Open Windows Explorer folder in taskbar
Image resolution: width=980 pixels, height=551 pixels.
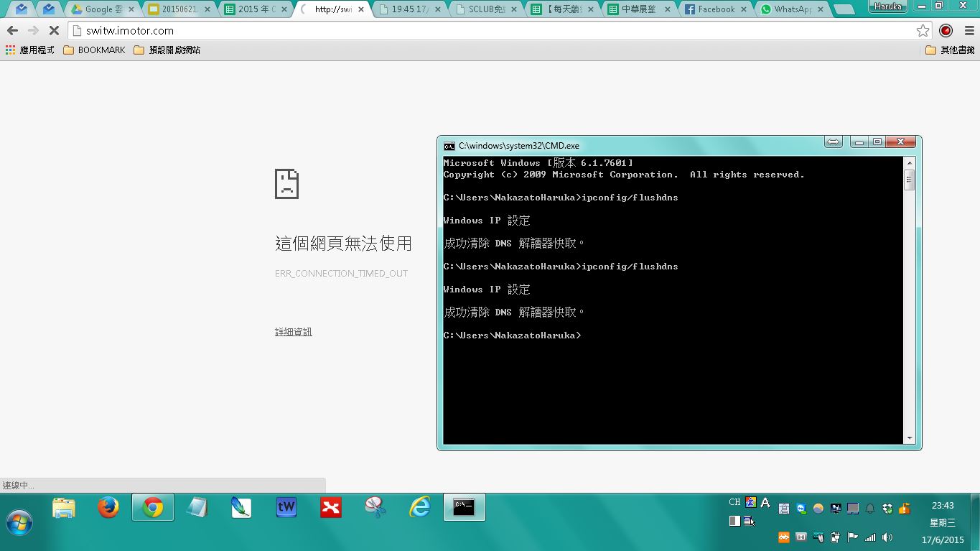pyautogui.click(x=64, y=508)
